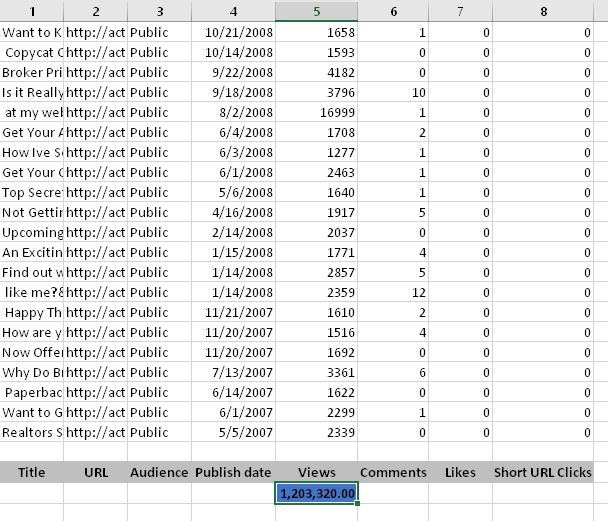Select the cell with date 10/14/2008
Screen dimensions: 608x521
point(233,52)
